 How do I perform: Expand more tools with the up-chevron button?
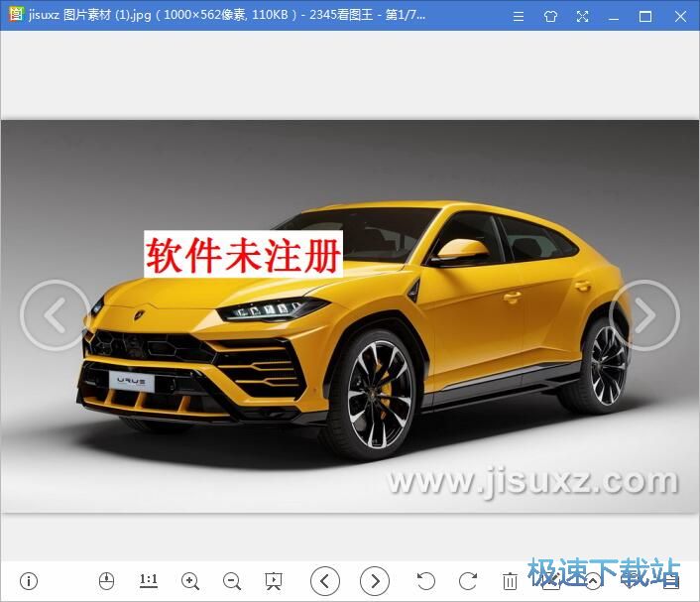coord(593,581)
